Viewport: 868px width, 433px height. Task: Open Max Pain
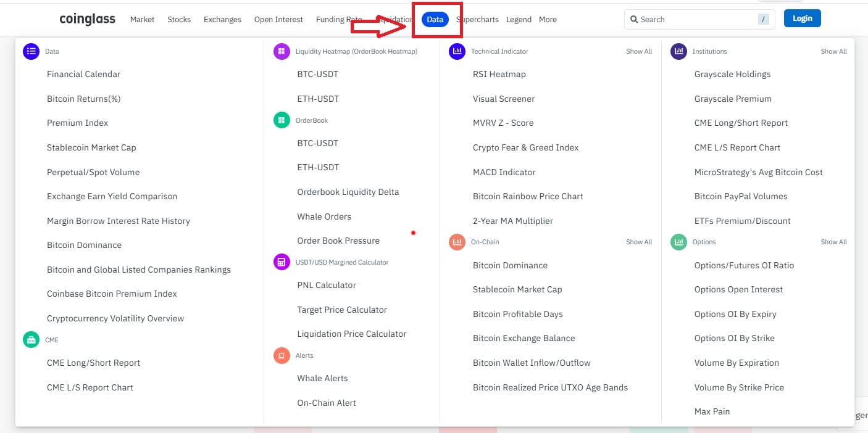[712, 411]
